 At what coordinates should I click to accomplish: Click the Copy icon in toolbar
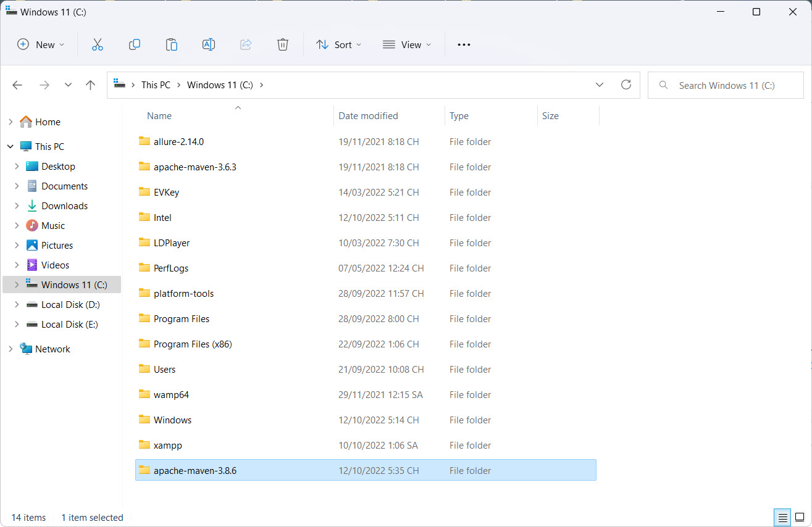pos(134,44)
